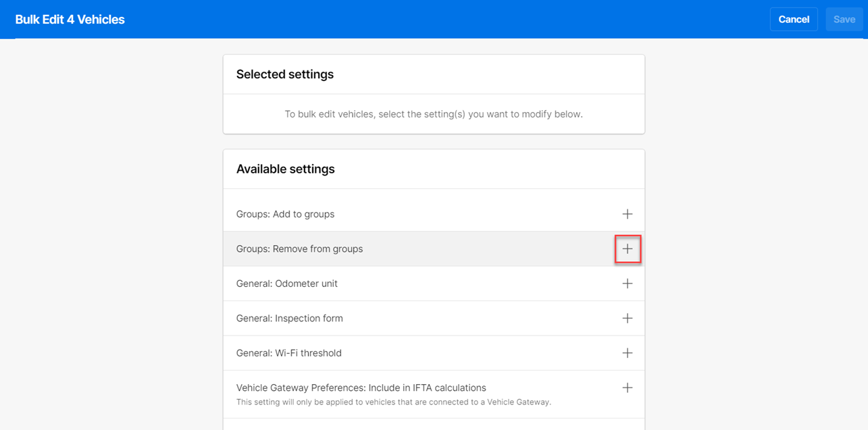Screen dimensions: 868x430
Task: Add the Odometer unit setting using its plus control
Action: 628,283
